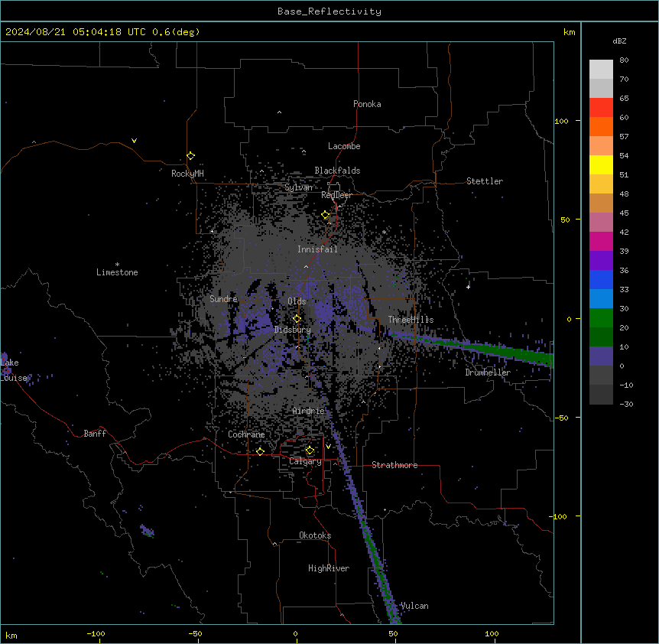Click the Ponoka city label
The width and height of the screenshot is (659, 644).
point(367,104)
